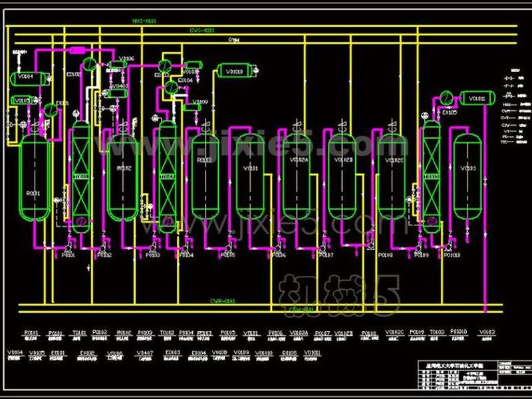532x399 pixels.
Task: Click the T0103 packed column symbol
Action: point(432,177)
